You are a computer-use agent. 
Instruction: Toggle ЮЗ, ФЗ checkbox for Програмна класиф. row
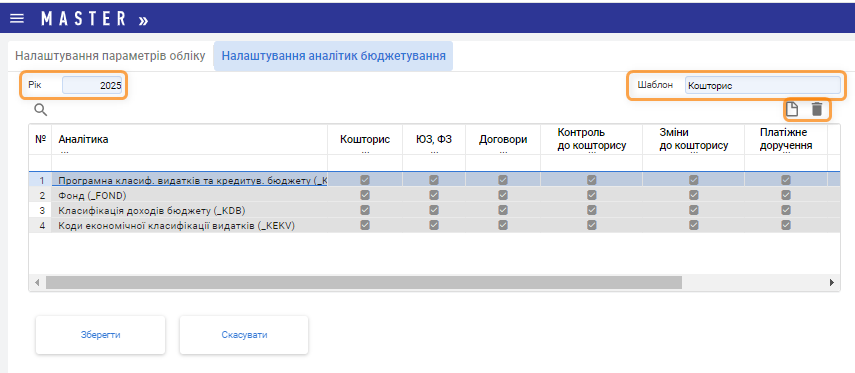(x=433, y=179)
